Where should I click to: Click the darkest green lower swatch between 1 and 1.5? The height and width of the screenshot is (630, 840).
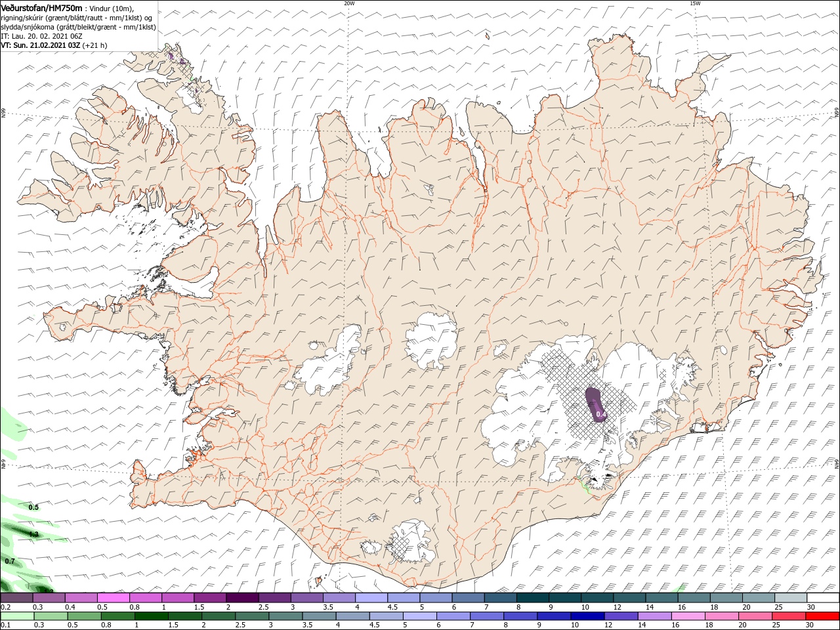[151, 616]
